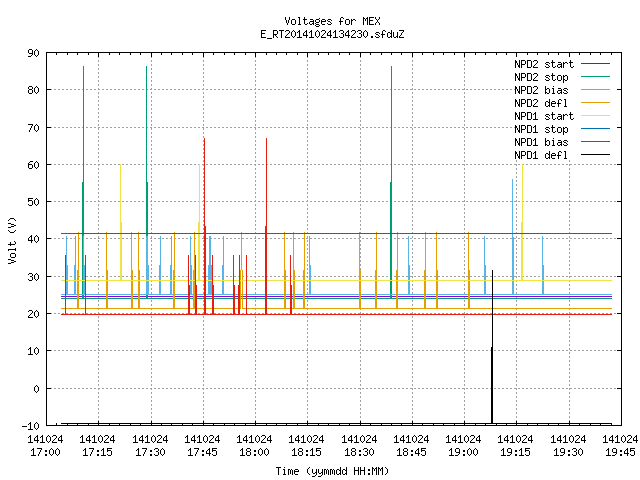Click the black line sample beside NPD1 defl
This screenshot has height=480, width=640.
pyautogui.click(x=596, y=155)
